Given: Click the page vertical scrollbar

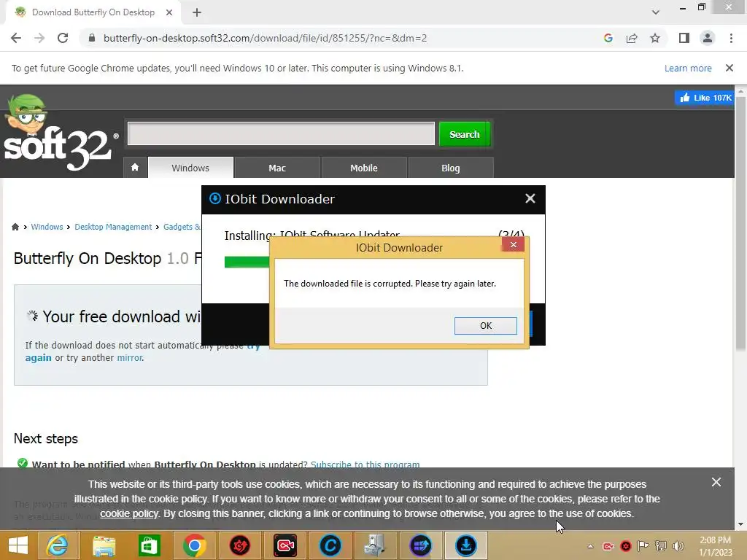Looking at the screenshot, I should [740, 224].
